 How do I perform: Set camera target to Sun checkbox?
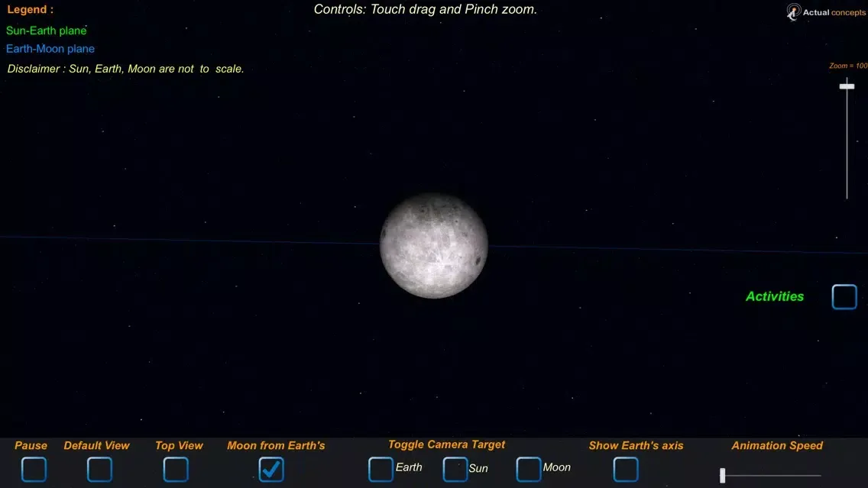(455, 469)
